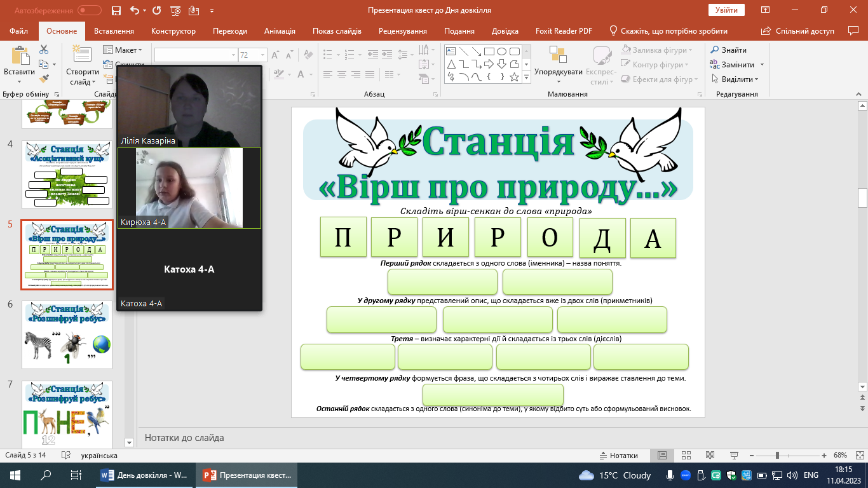This screenshot has height=488, width=868.
Task: Click the Save icon in the title bar
Action: pyautogui.click(x=116, y=10)
